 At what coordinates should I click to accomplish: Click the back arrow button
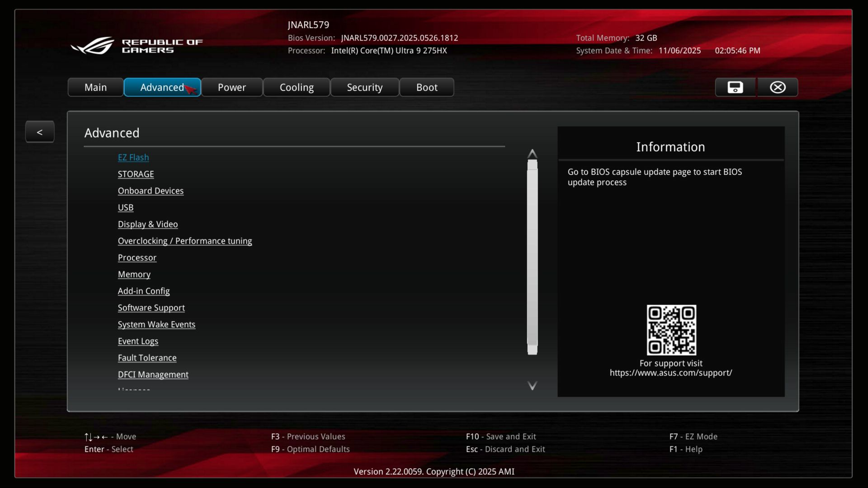(40, 132)
